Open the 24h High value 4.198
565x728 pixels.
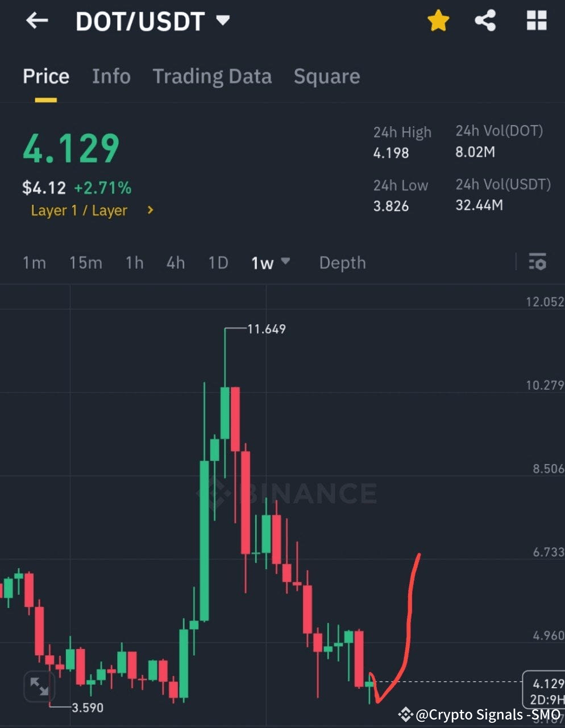[x=390, y=152]
